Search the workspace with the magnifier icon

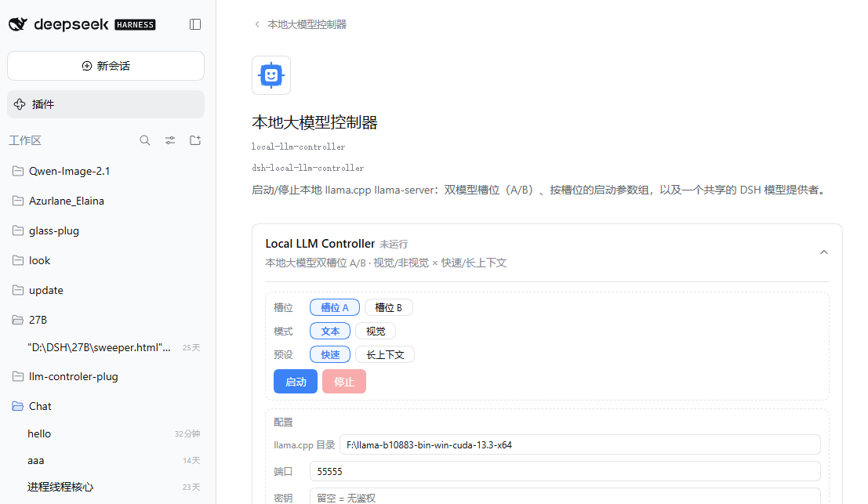[x=145, y=140]
